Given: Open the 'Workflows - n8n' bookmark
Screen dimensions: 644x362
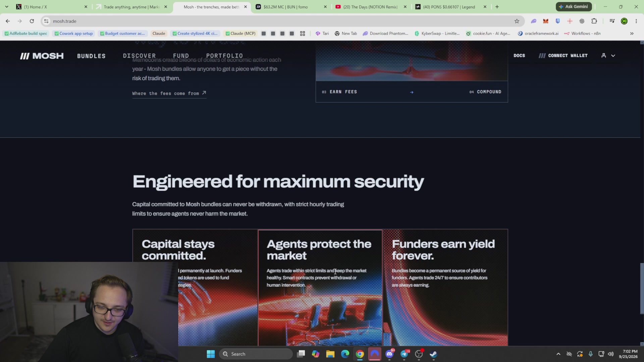Looking at the screenshot, I should (x=582, y=34).
